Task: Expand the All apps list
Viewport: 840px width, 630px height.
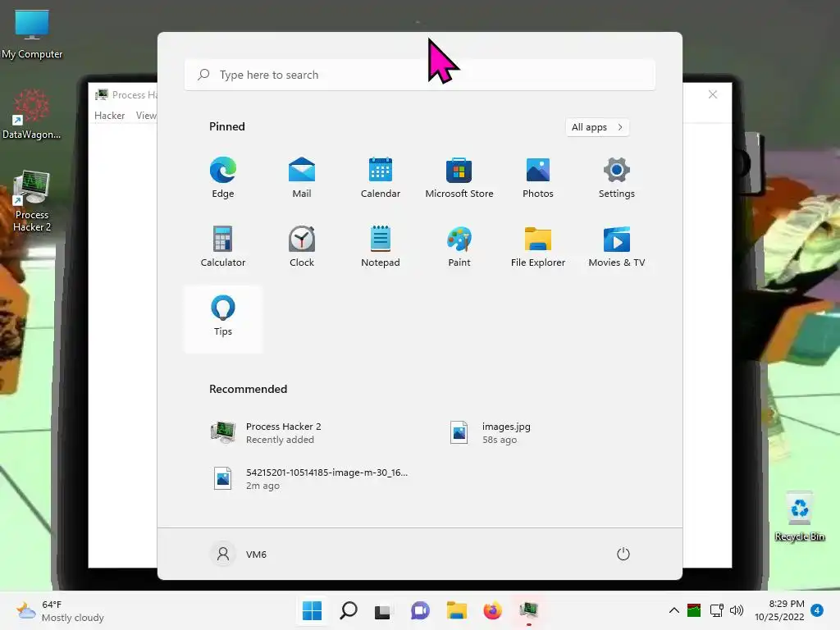Action: [x=597, y=127]
